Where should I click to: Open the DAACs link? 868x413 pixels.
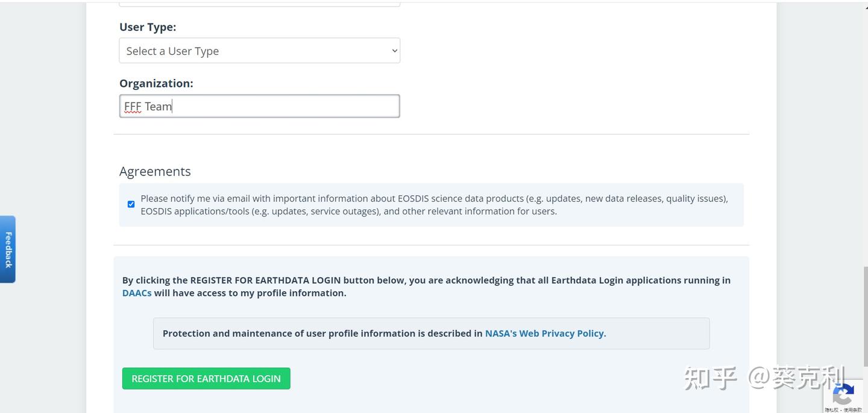coord(137,293)
